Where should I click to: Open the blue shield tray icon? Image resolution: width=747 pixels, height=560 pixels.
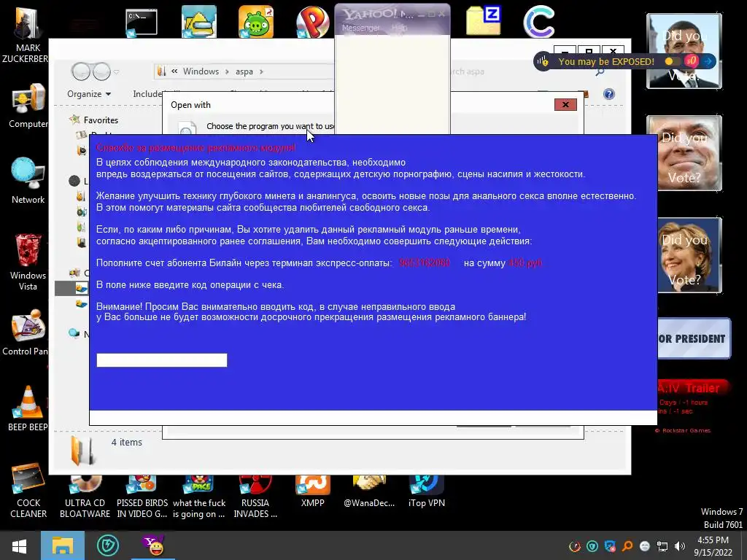pyautogui.click(x=610, y=546)
